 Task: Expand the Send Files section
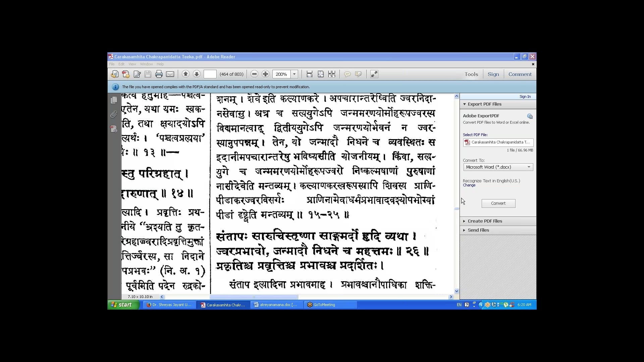click(478, 230)
